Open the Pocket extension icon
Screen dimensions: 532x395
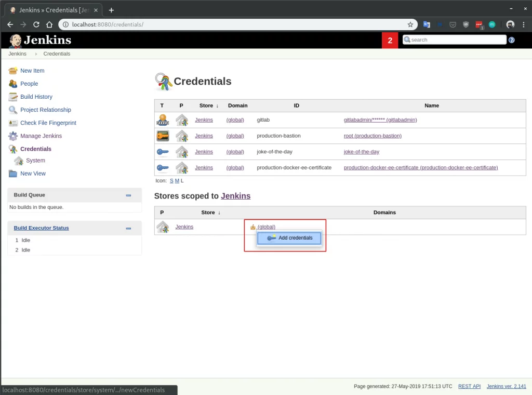pyautogui.click(x=453, y=24)
